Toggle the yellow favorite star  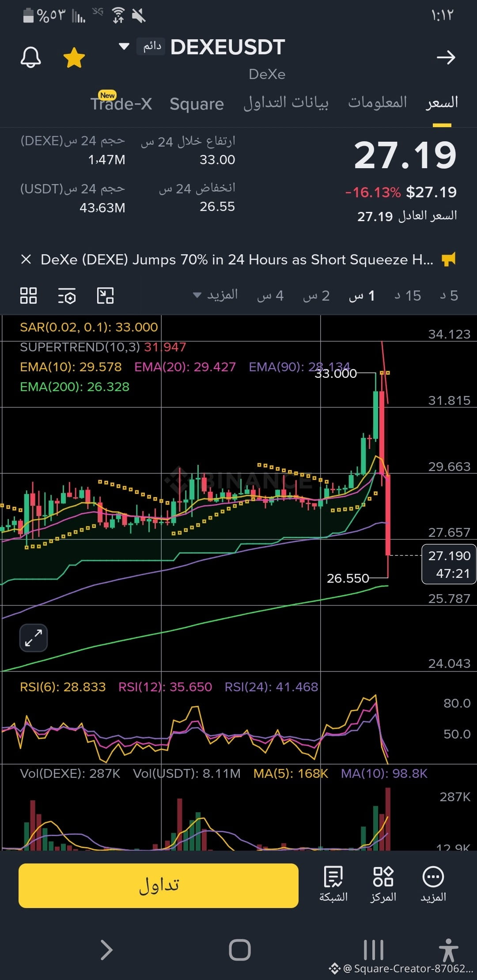74,57
